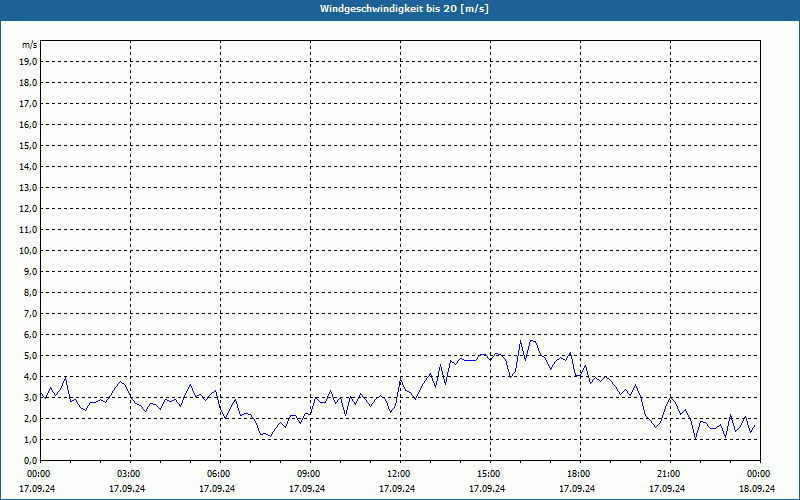Select the 21:00 time axis label
Screen dimensions: 800x500
(x=669, y=474)
